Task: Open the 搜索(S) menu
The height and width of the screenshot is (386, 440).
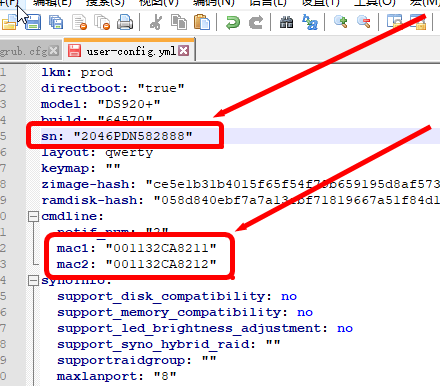Action: [105, 3]
